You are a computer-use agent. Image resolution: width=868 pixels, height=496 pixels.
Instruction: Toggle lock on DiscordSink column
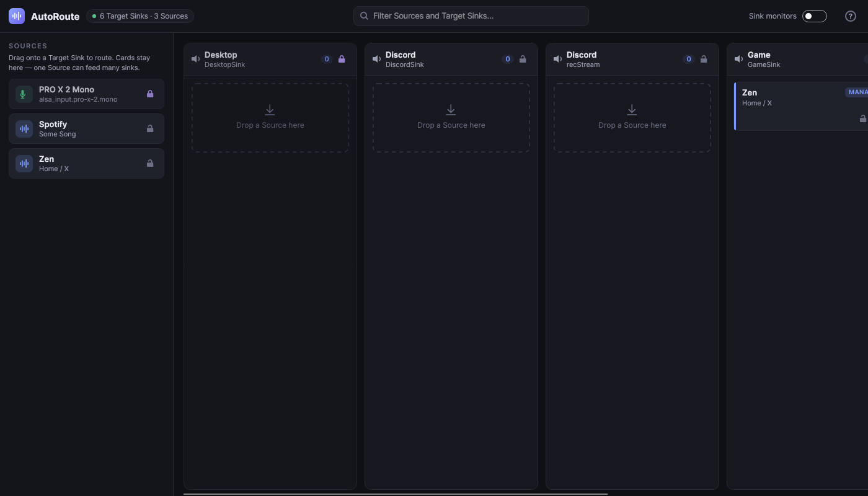coord(523,60)
